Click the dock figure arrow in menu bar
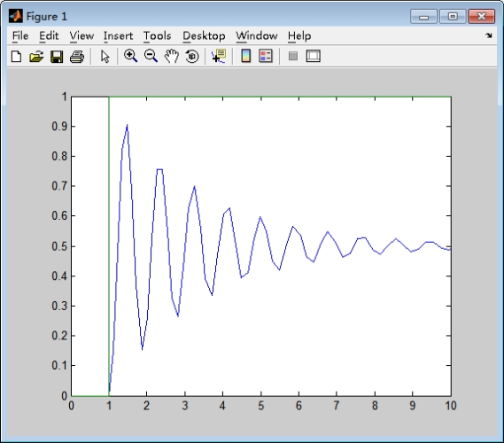Image resolution: width=504 pixels, height=443 pixels. click(489, 35)
